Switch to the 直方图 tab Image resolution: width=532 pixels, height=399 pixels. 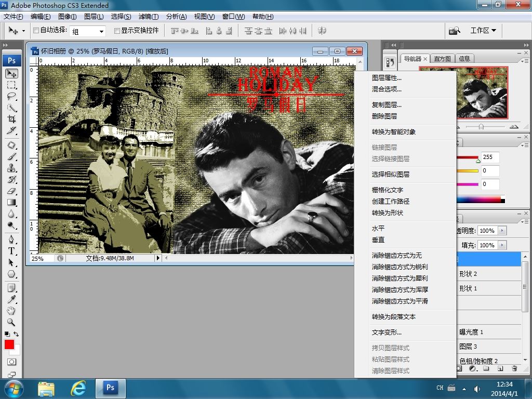443,59
